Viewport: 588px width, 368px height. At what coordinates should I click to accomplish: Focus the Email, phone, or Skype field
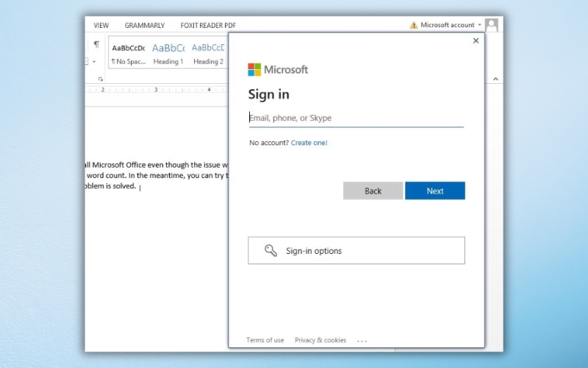(356, 118)
